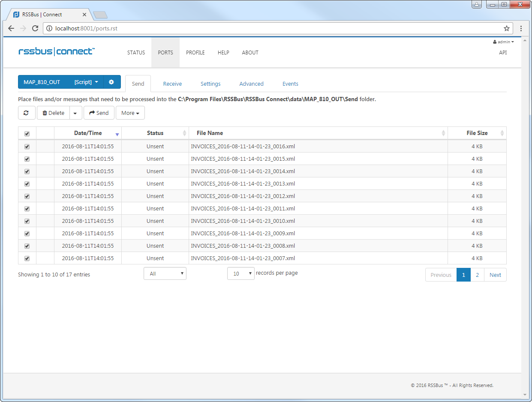Uncheck row INVOICES_..._0013.xml
The height and width of the screenshot is (402, 532).
tap(27, 184)
